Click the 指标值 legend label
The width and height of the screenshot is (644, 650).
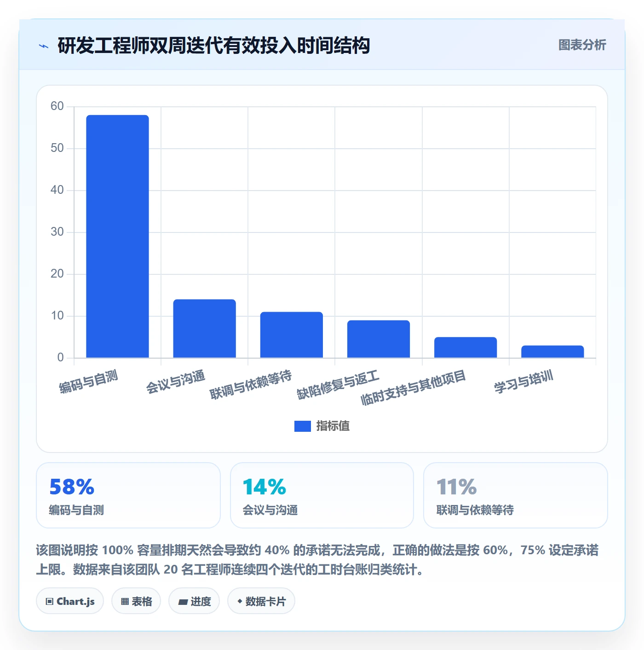click(x=333, y=426)
